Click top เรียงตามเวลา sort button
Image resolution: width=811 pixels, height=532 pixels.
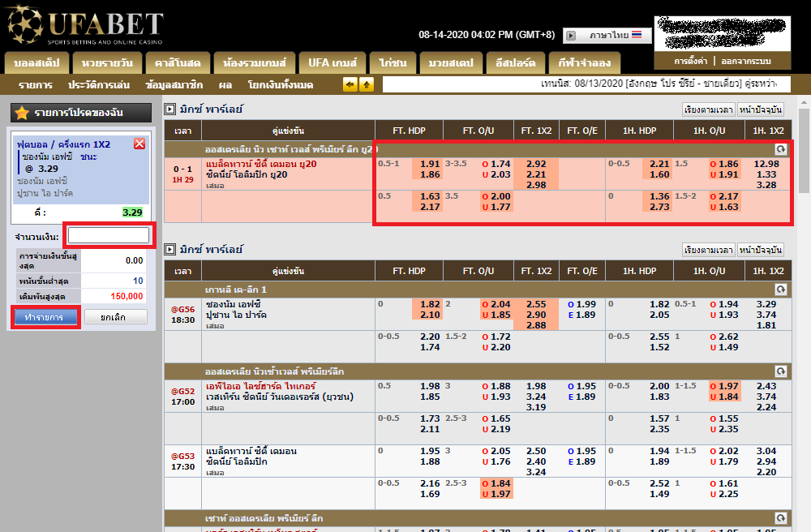coord(708,109)
